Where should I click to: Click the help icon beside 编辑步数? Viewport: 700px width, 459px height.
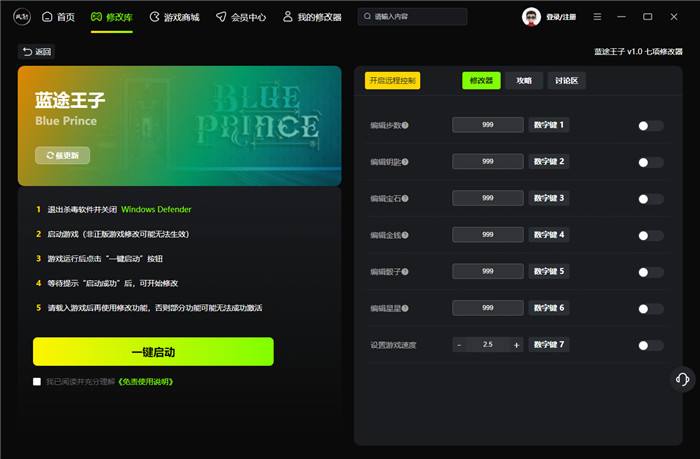point(405,125)
